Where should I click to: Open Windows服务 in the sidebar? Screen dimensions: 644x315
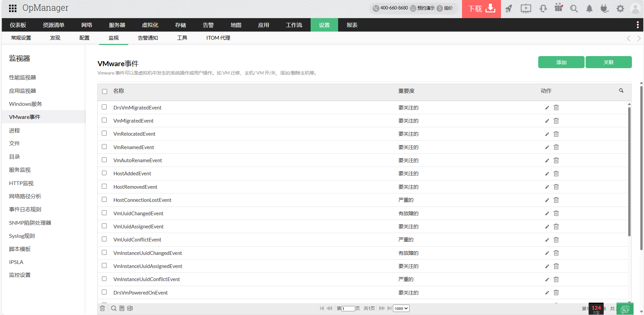coord(26,104)
